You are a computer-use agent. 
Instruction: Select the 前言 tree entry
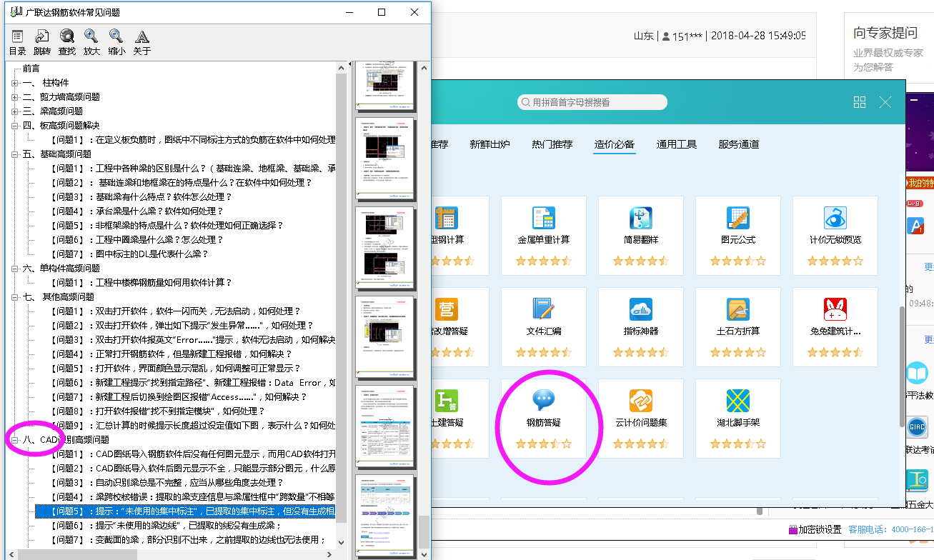31,69
